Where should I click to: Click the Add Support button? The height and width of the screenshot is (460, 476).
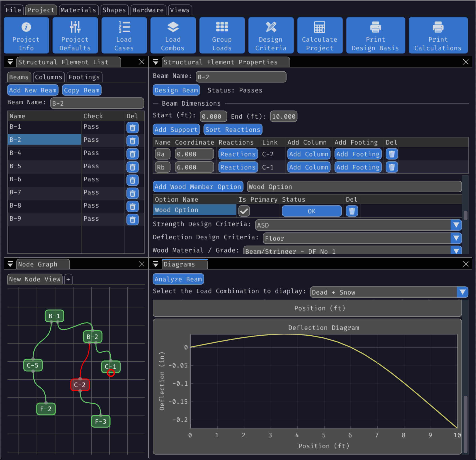pos(176,130)
